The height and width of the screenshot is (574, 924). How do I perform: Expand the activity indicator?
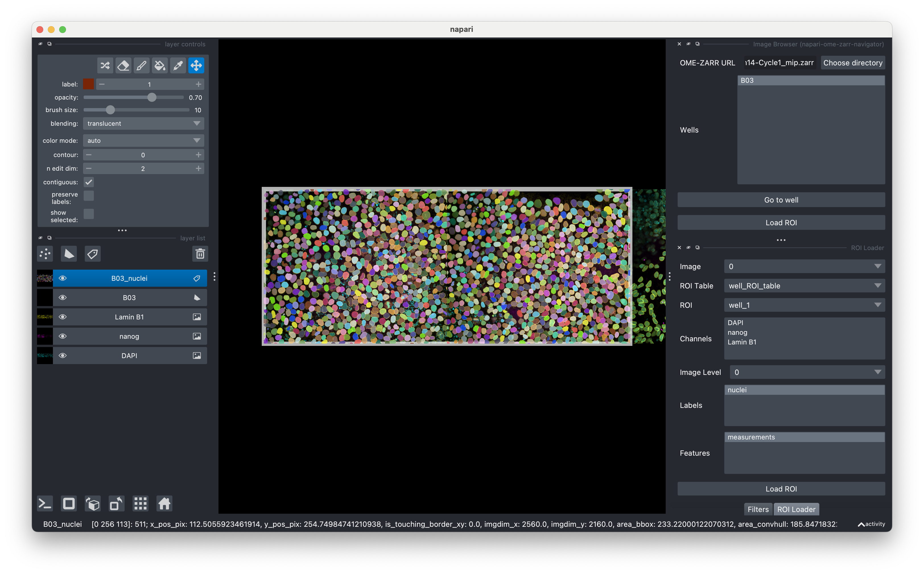point(871,524)
